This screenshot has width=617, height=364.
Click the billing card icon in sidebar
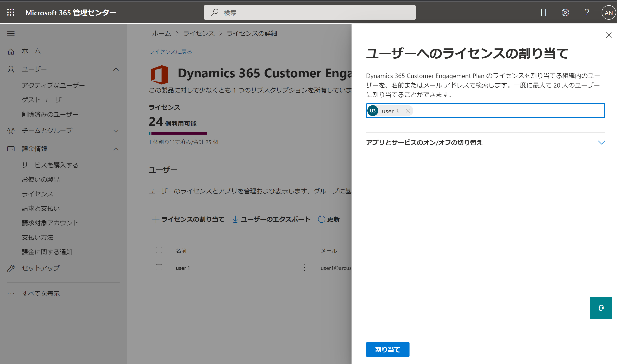click(11, 149)
